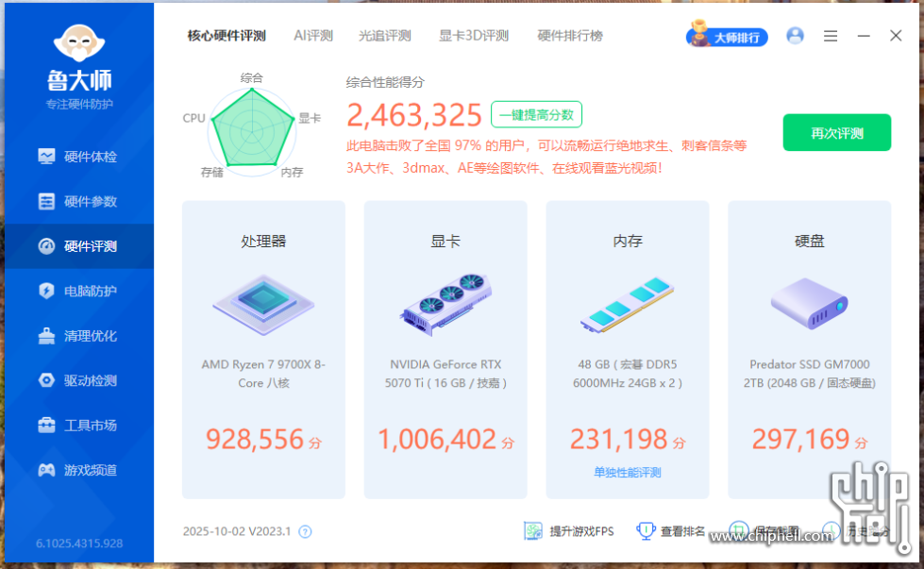Open the hamburger main menu
This screenshot has height=569, width=924.
click(x=831, y=36)
